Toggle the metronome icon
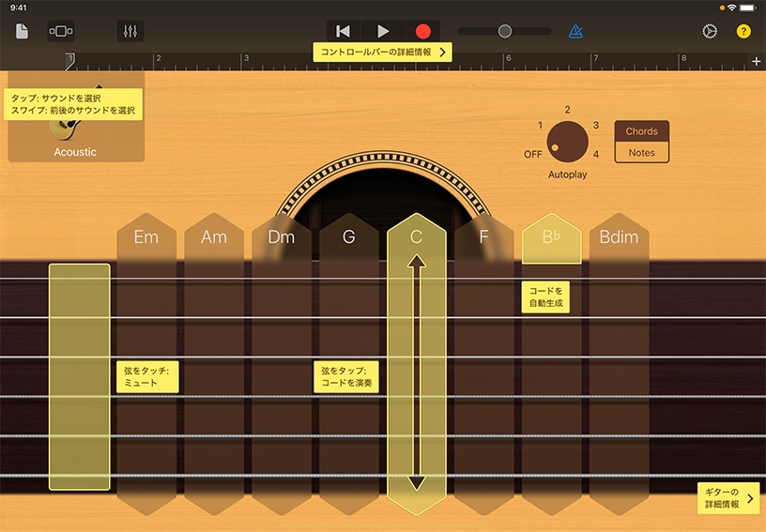766x532 pixels. click(574, 31)
